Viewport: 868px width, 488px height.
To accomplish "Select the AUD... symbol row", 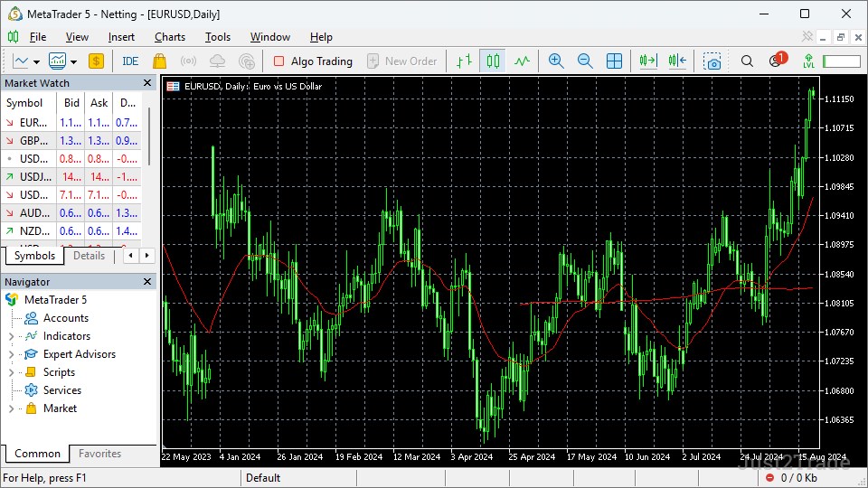I will [71, 213].
